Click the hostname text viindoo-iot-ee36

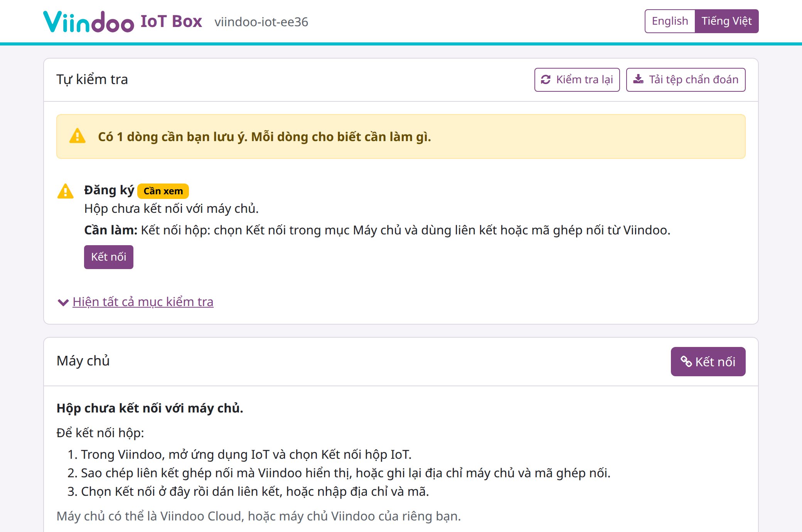pyautogui.click(x=261, y=22)
